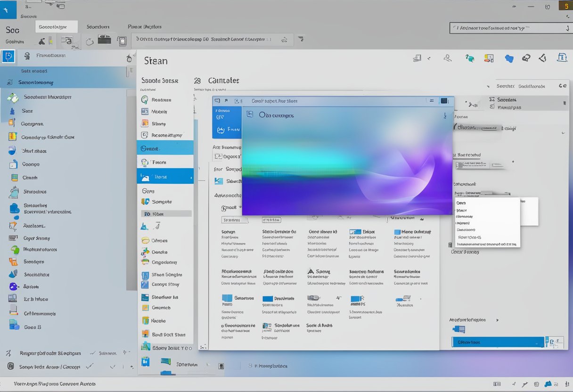The width and height of the screenshot is (573, 392).
Task: Click the yellow and red toolbar icon
Action: (x=489, y=58)
